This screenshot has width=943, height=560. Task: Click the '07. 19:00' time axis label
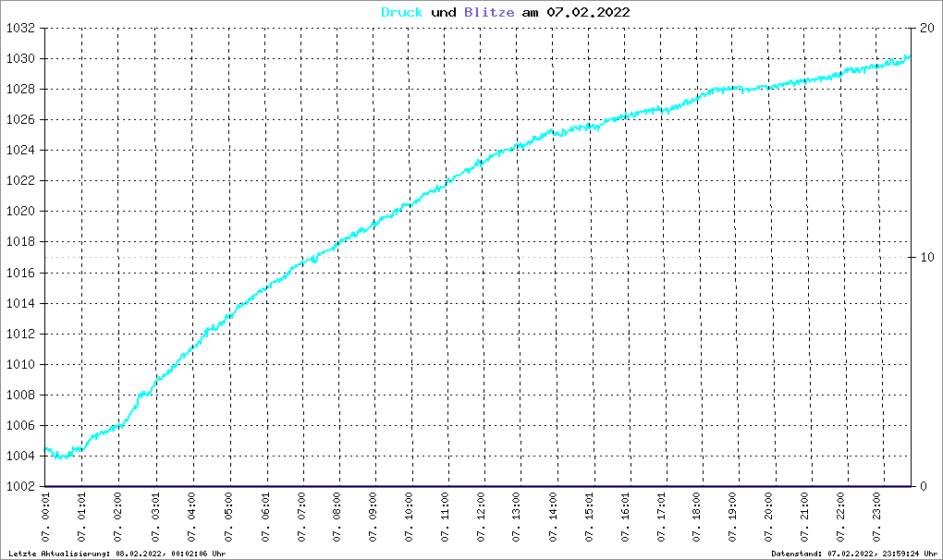[x=734, y=517]
